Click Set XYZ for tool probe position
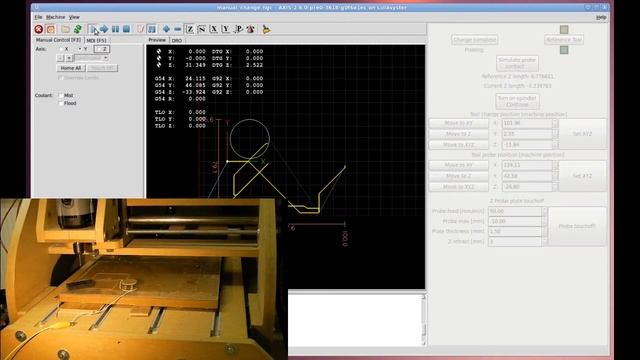 pyautogui.click(x=582, y=176)
